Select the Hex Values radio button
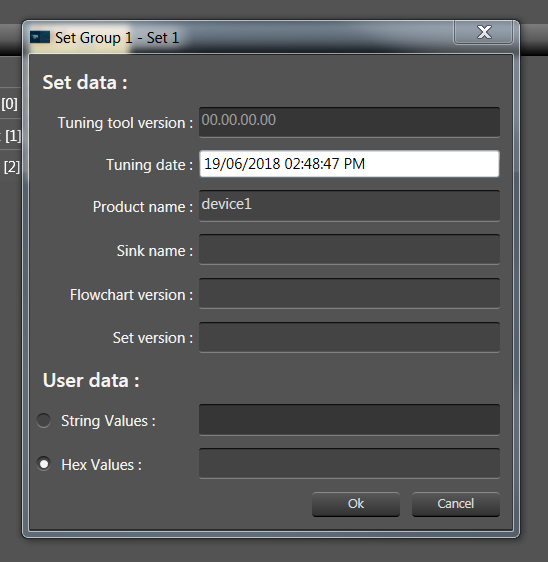The width and height of the screenshot is (548, 562). click(x=44, y=464)
